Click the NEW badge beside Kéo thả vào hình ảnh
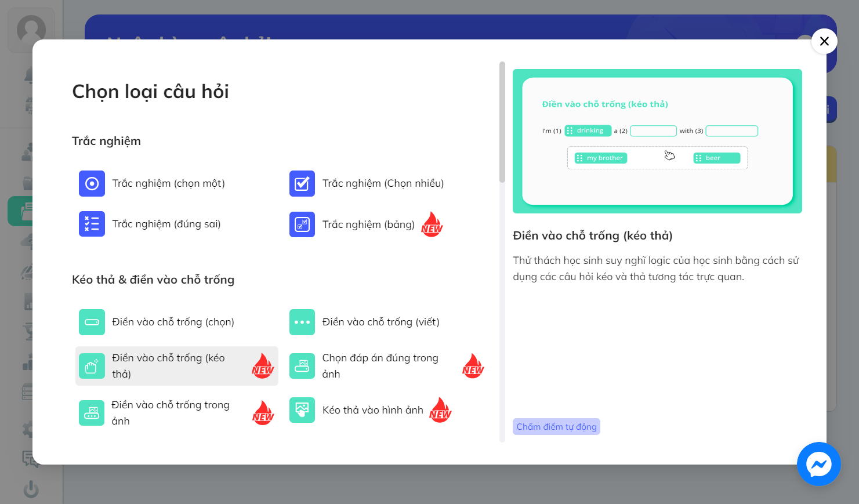This screenshot has height=504, width=859. click(440, 410)
